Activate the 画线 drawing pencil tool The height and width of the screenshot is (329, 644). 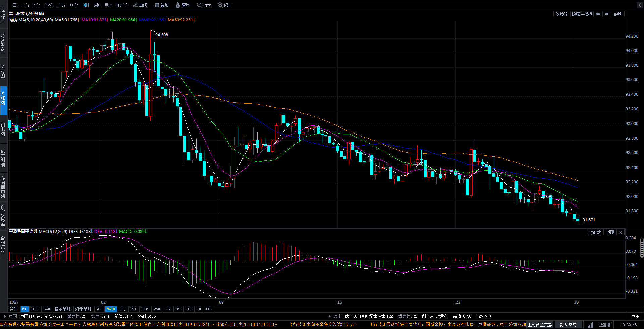pyautogui.click(x=140, y=5)
